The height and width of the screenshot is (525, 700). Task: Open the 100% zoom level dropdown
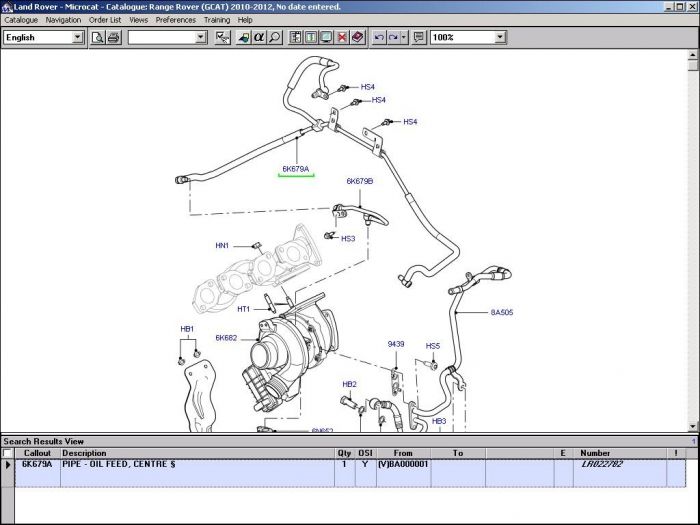(x=500, y=38)
